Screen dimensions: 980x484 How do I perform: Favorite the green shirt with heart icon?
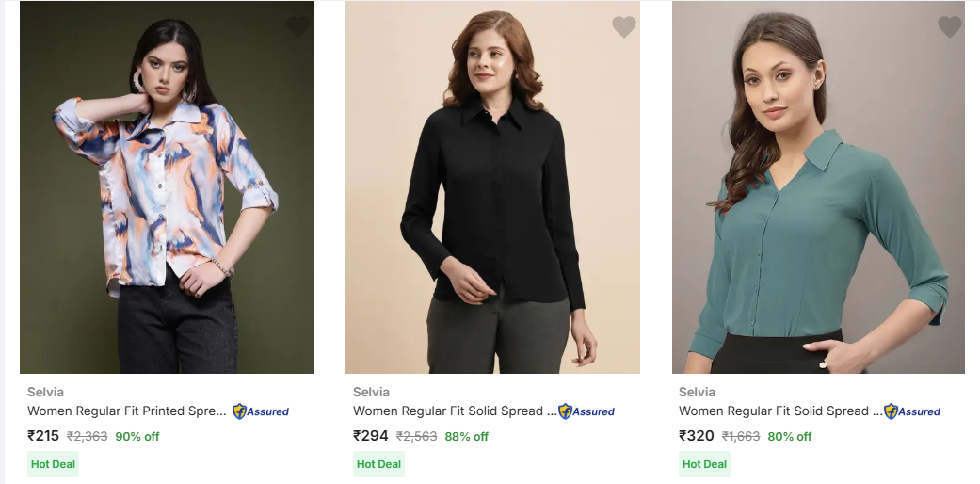point(950,27)
